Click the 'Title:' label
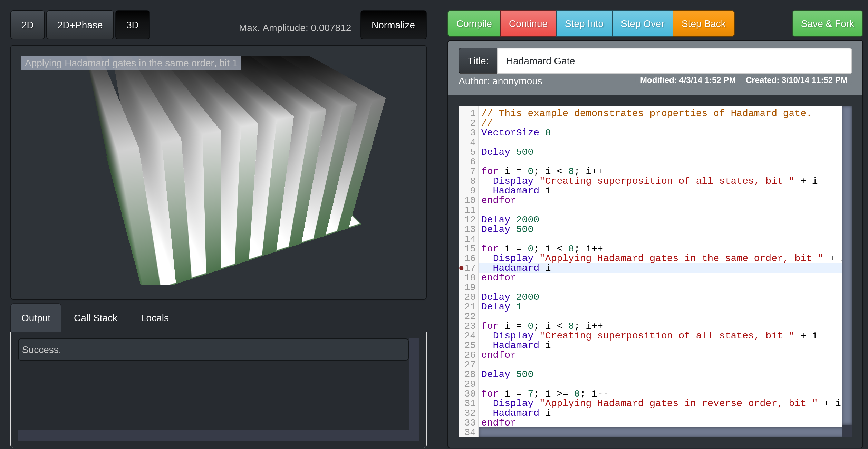The width and height of the screenshot is (868, 449). [x=478, y=61]
